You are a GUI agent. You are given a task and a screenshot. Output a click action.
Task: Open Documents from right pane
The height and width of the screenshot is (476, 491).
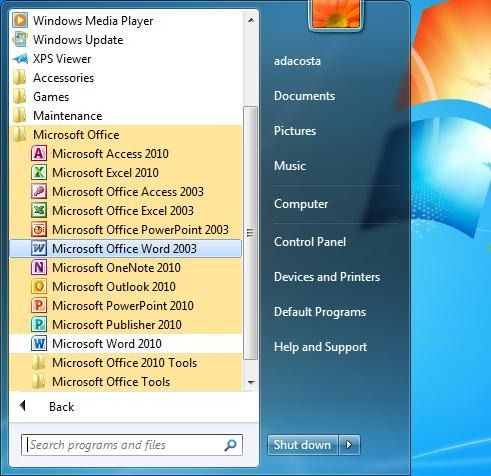click(304, 96)
